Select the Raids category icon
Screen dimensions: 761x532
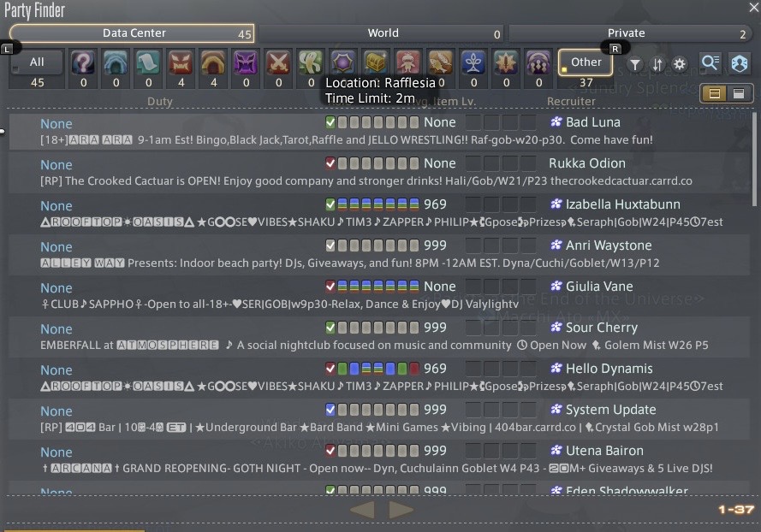tap(213, 63)
